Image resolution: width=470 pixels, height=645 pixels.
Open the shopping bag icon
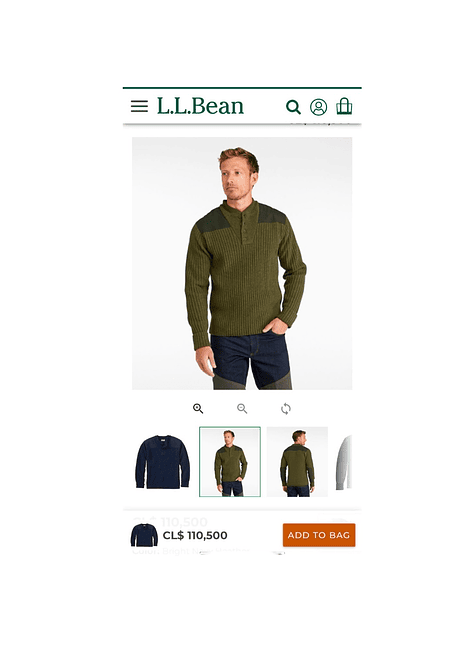[x=344, y=106]
